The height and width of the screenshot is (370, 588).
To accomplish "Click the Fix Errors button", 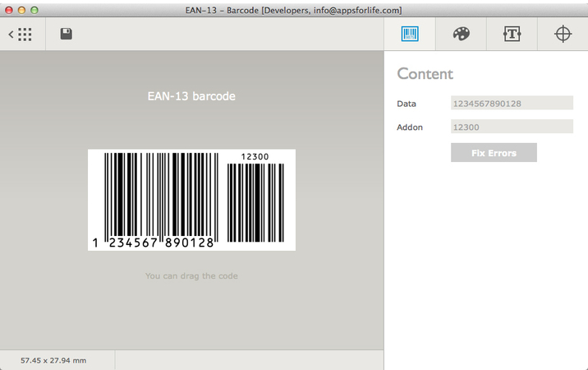I will 494,152.
